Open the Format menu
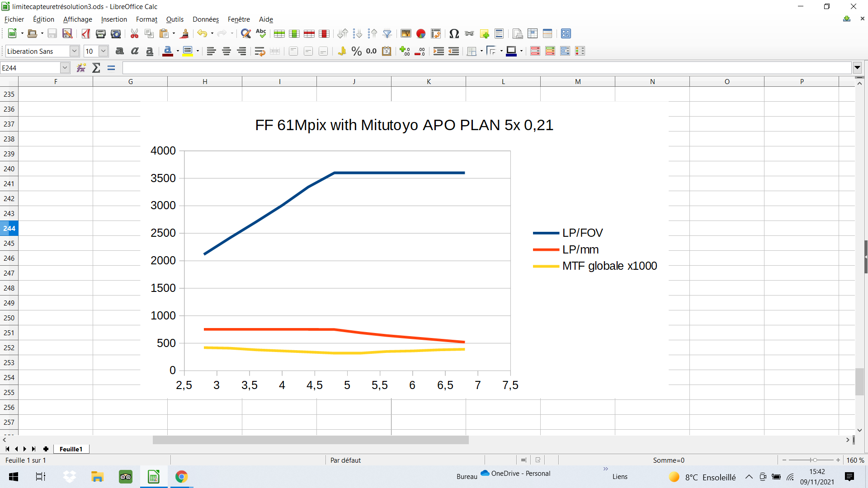 tap(146, 19)
